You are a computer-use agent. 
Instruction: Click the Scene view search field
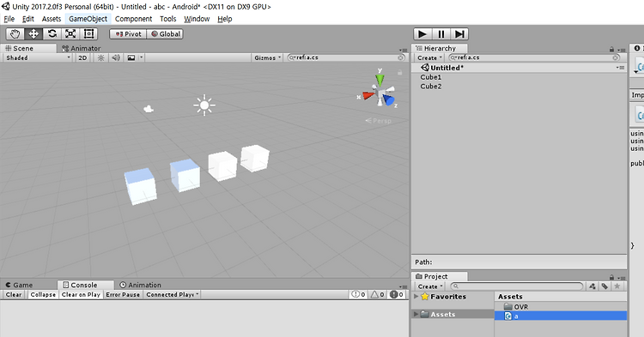[x=345, y=57]
